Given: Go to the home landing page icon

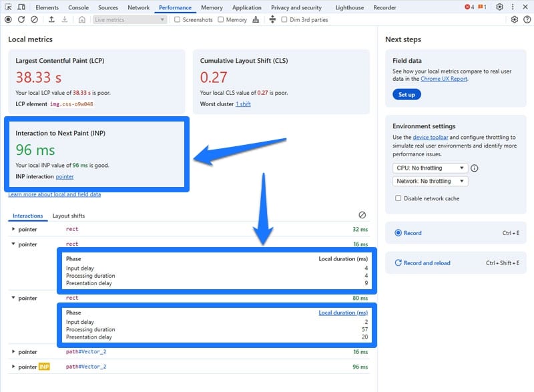Looking at the screenshot, I should point(81,20).
